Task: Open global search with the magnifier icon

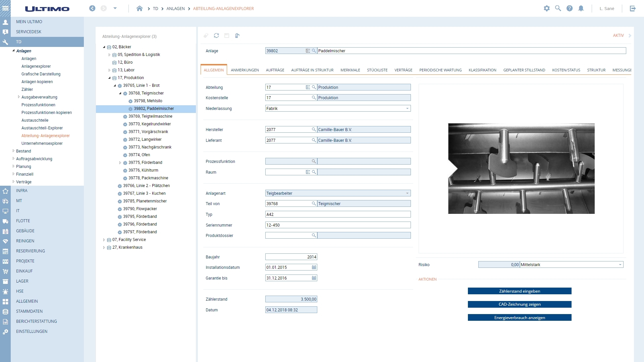Action: coord(558,8)
